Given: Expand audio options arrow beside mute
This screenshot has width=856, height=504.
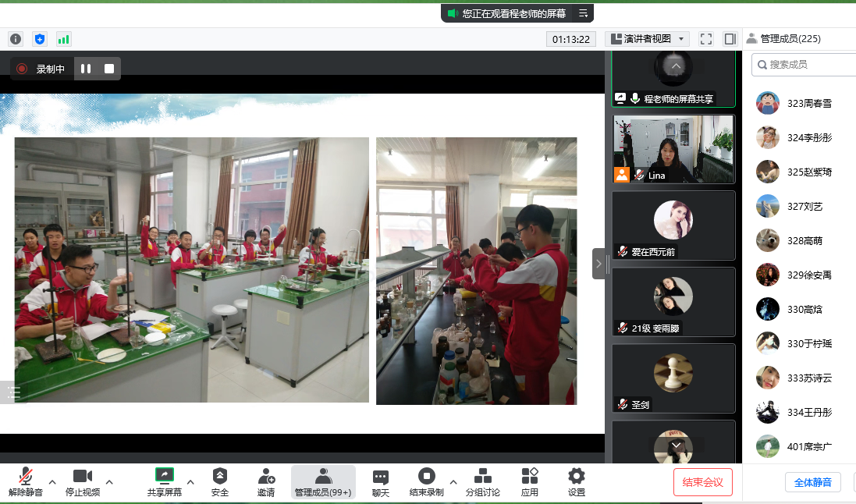Looking at the screenshot, I should [x=52, y=481].
